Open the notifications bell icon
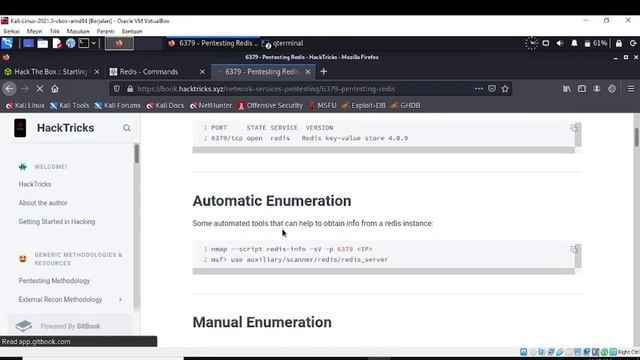 [574, 43]
